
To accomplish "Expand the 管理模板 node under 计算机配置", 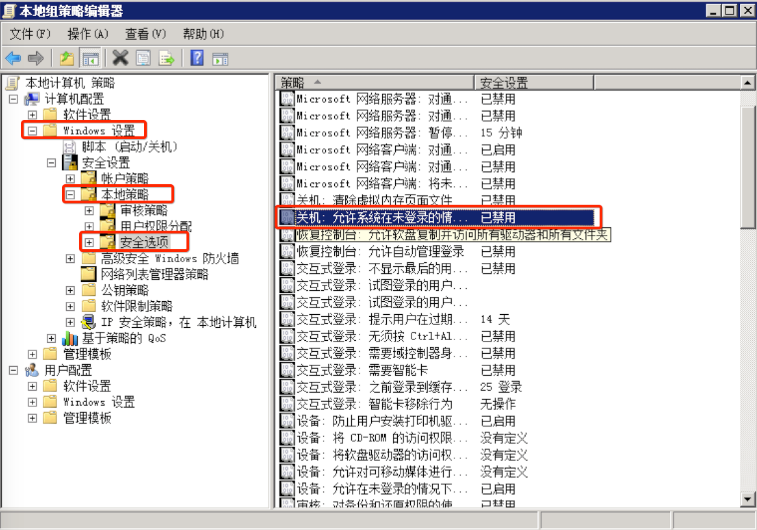I will [x=51, y=353].
